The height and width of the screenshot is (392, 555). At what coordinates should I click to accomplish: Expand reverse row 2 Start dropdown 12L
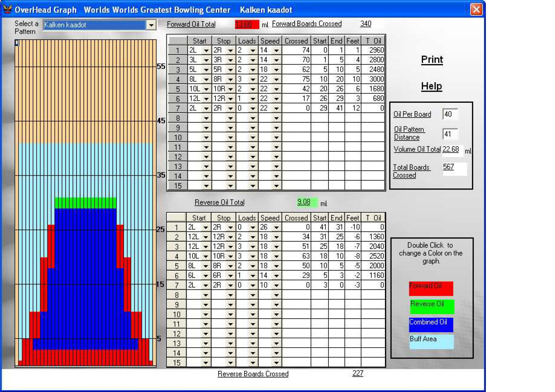(206, 237)
